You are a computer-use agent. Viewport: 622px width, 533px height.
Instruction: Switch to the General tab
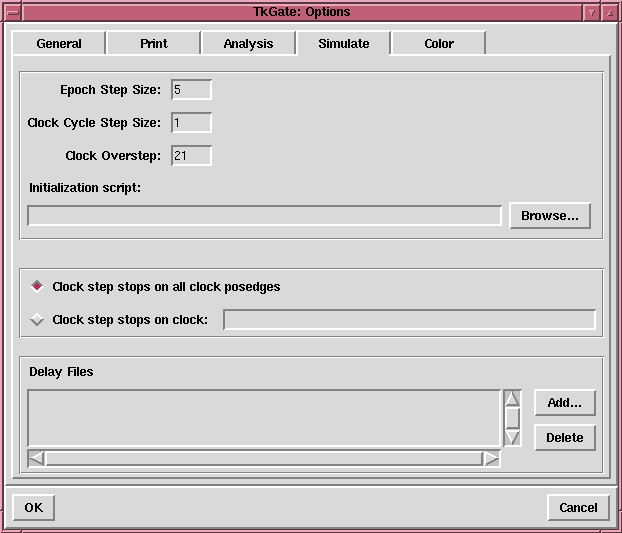pos(58,44)
